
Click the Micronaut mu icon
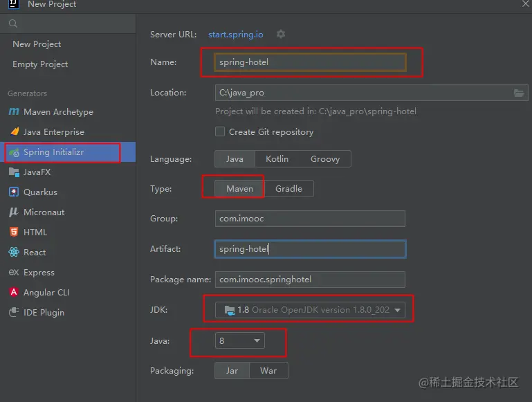(x=13, y=212)
